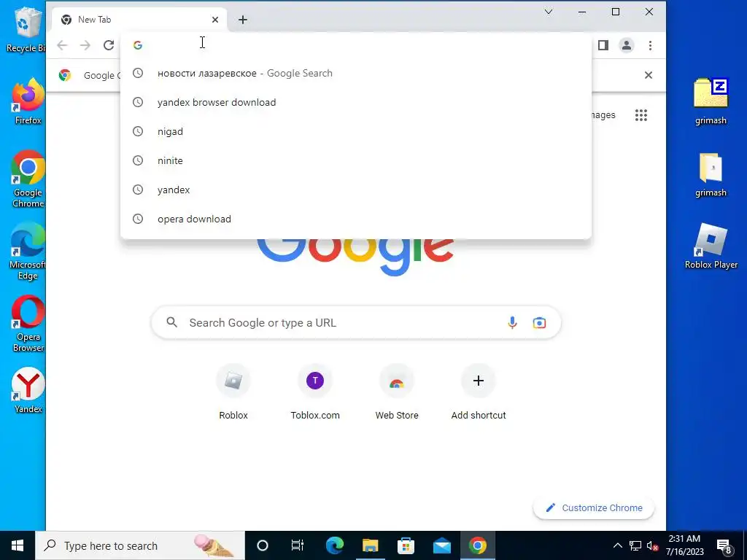Search by image with the camera icon
This screenshot has width=747, height=560.
point(539,323)
